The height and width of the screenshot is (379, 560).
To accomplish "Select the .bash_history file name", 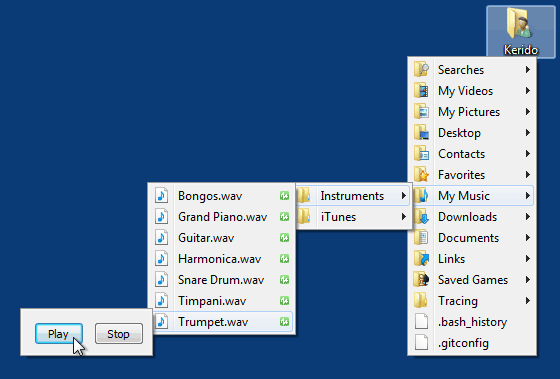I will [x=472, y=322].
